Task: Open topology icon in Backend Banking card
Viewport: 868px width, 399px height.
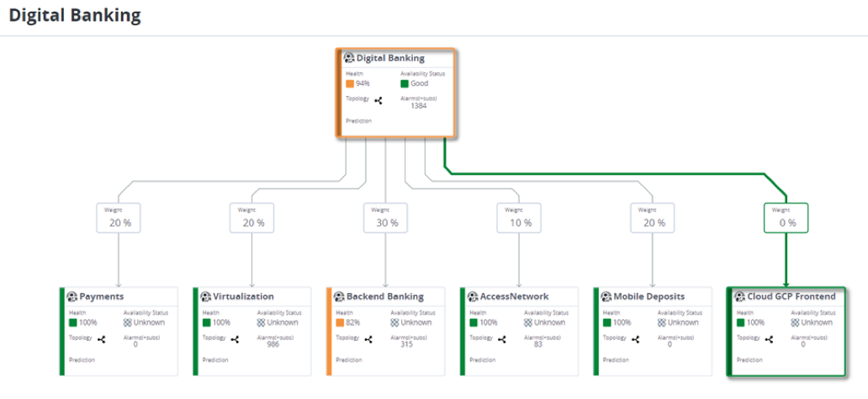Action: tap(368, 339)
